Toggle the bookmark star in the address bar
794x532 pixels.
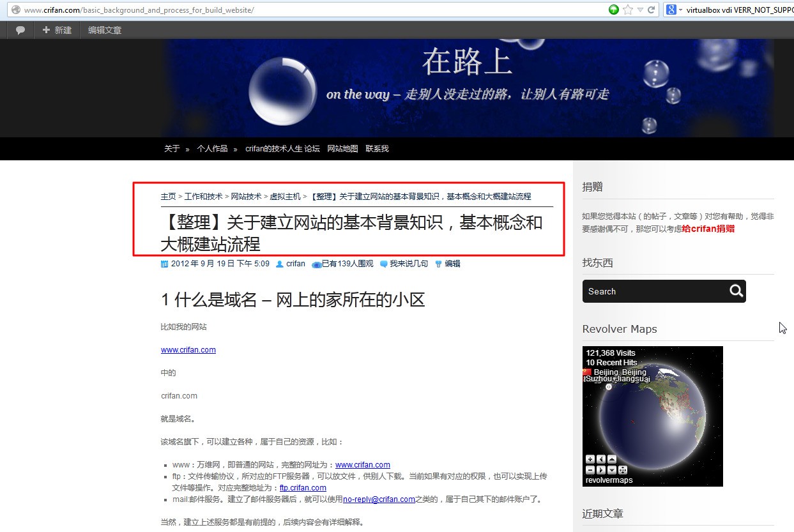[x=629, y=10]
